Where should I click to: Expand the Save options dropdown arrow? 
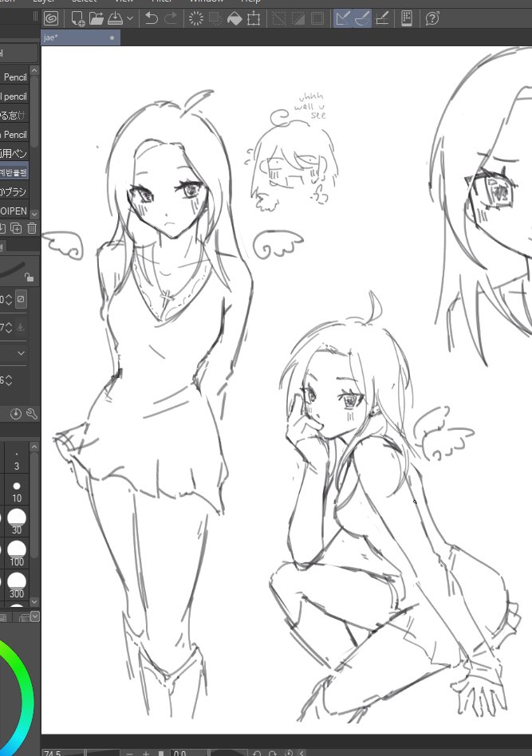pos(130,19)
